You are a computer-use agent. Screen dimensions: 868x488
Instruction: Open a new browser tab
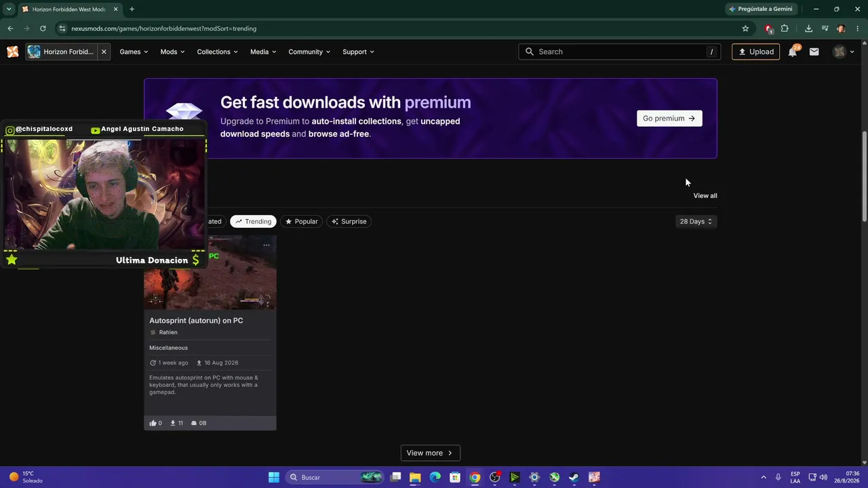[132, 9]
